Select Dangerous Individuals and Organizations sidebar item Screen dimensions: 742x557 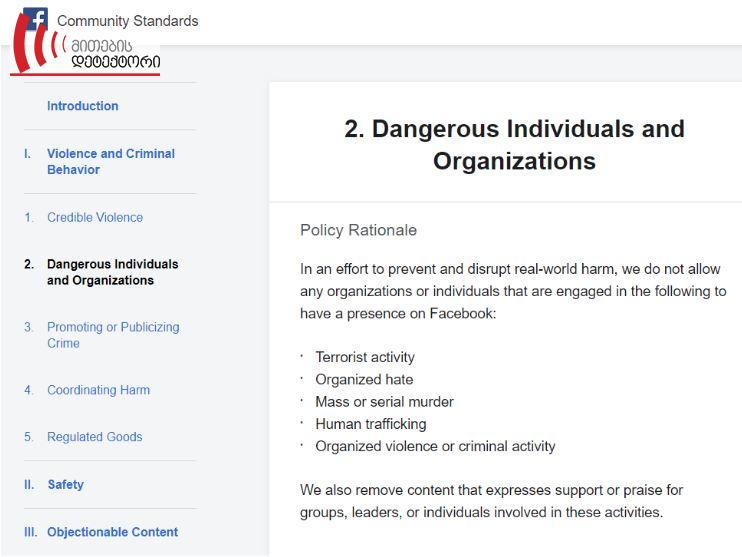click(113, 272)
